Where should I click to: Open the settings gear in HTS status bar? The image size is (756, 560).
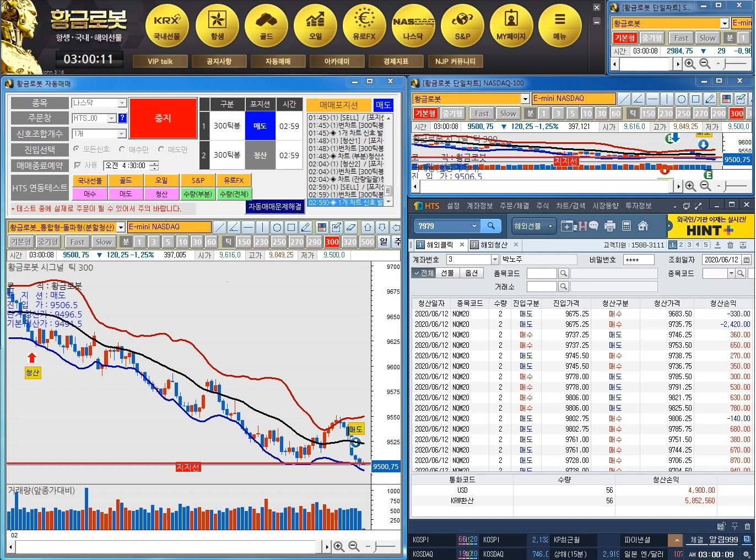747,554
